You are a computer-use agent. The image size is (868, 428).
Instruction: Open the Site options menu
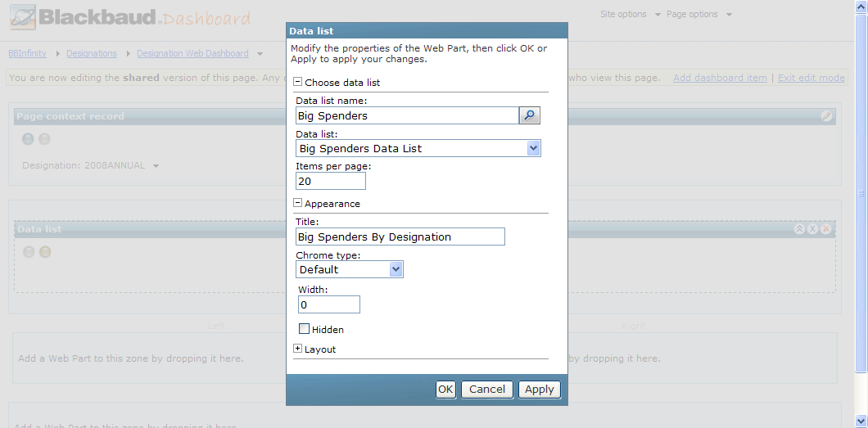630,15
